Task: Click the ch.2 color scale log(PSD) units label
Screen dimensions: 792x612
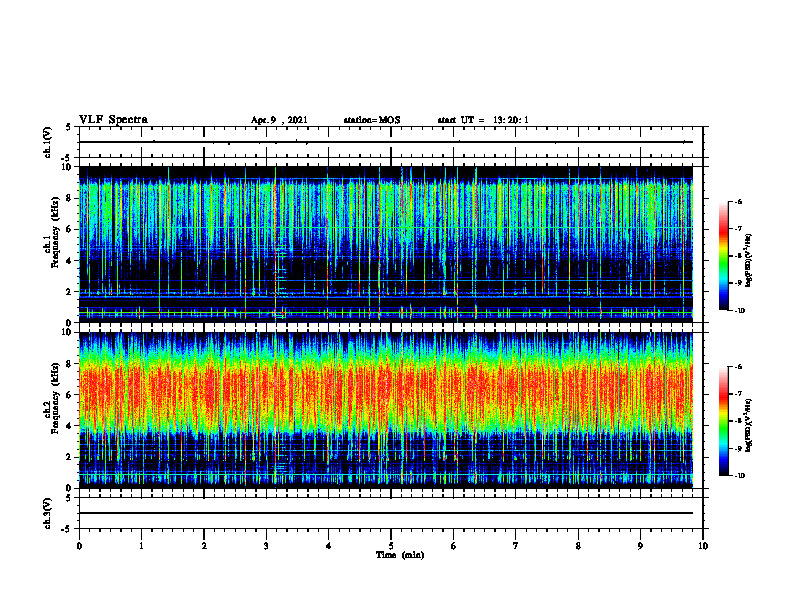Action: (x=749, y=425)
